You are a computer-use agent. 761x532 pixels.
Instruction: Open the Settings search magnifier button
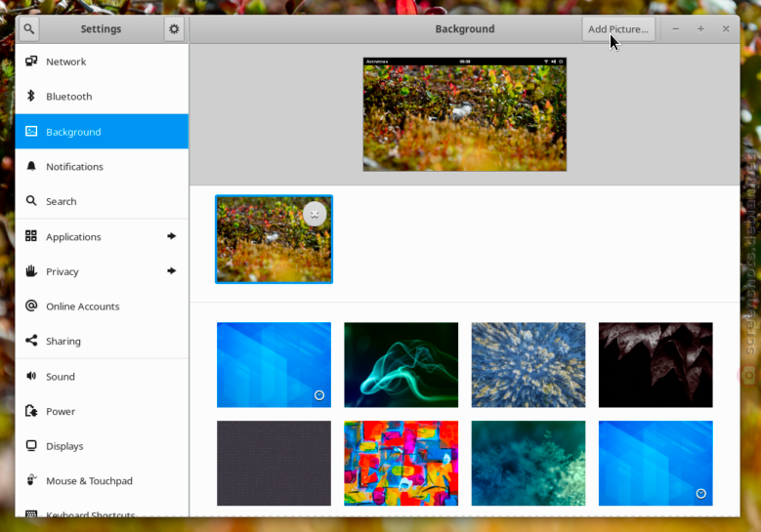tap(29, 29)
